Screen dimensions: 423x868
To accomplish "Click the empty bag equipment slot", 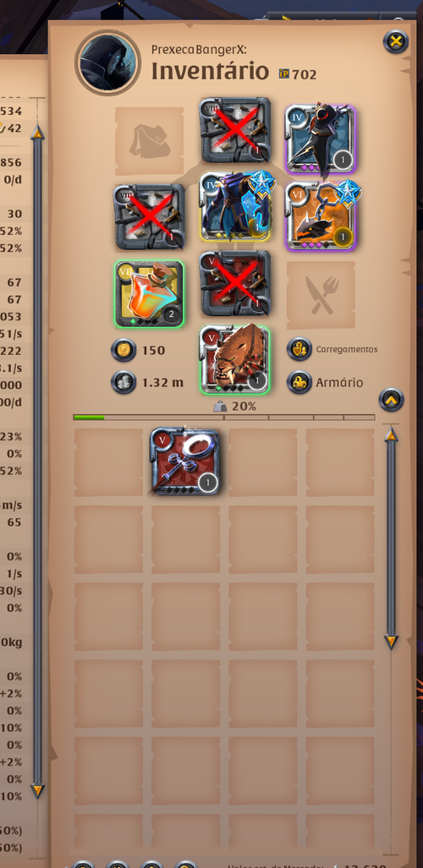I will pyautogui.click(x=149, y=141).
